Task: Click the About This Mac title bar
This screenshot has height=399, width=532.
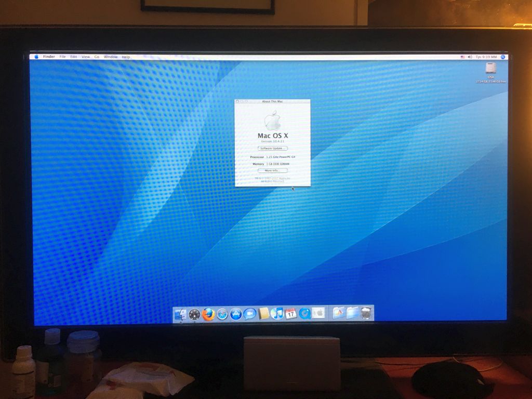Action: coord(272,101)
